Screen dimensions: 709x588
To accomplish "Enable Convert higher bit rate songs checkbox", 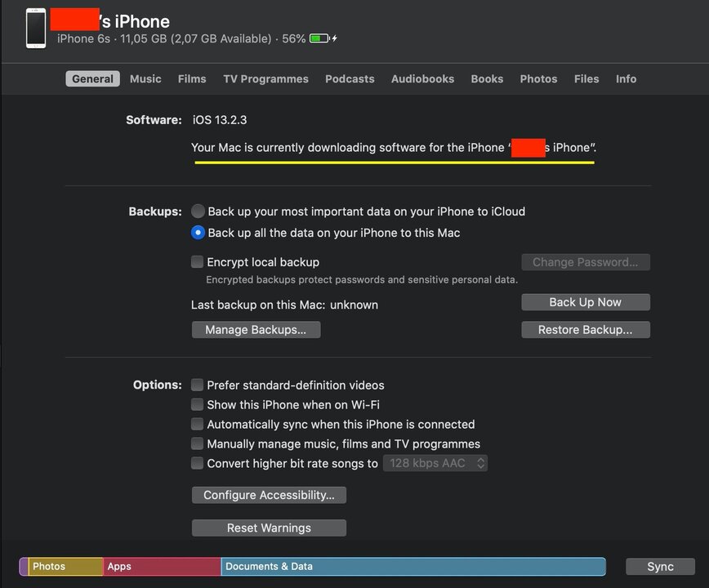I will tap(197, 463).
